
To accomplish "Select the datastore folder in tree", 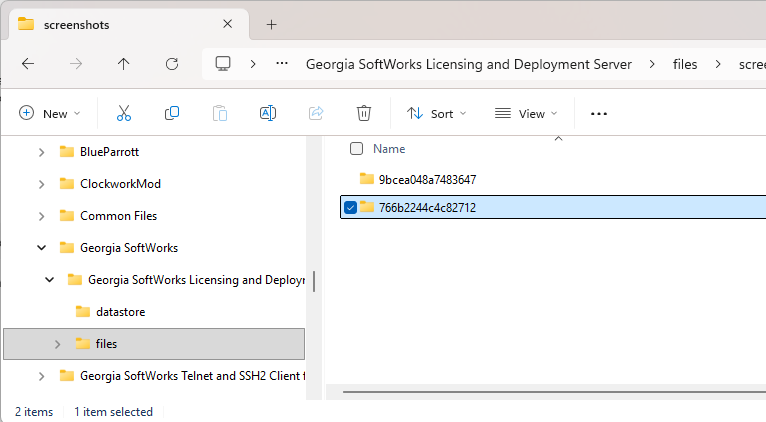I will pos(120,312).
